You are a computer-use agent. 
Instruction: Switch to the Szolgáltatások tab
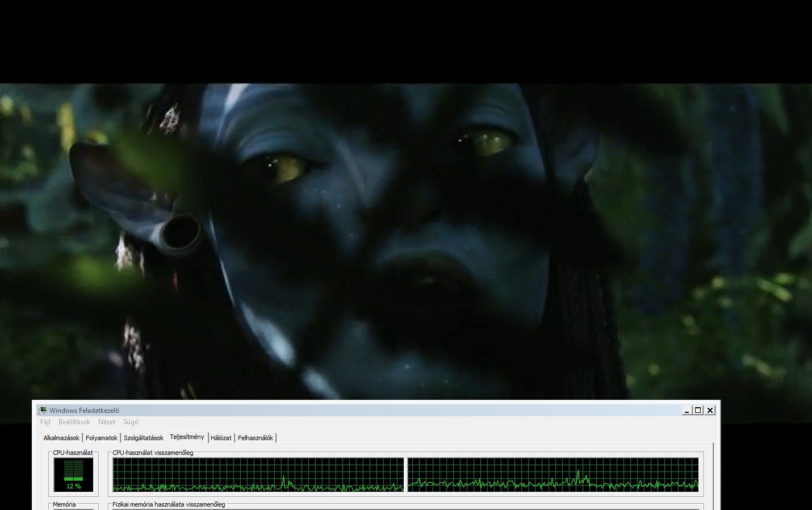tap(144, 438)
